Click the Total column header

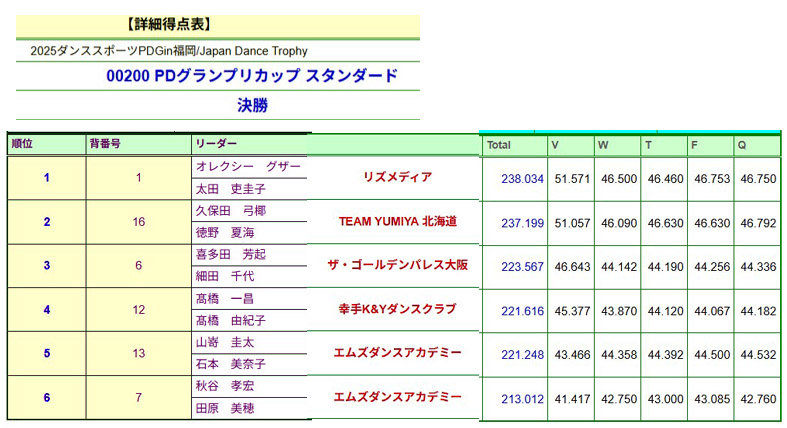point(498,146)
